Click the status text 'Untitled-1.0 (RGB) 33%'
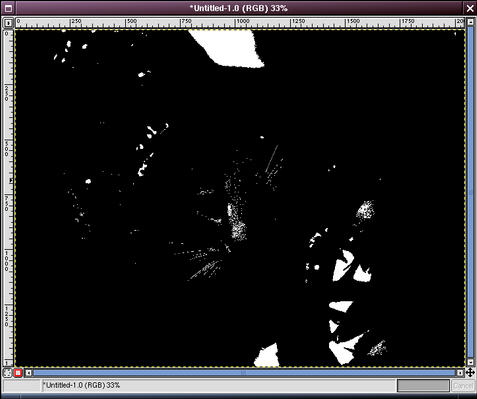This screenshot has height=399, width=477. click(81, 385)
